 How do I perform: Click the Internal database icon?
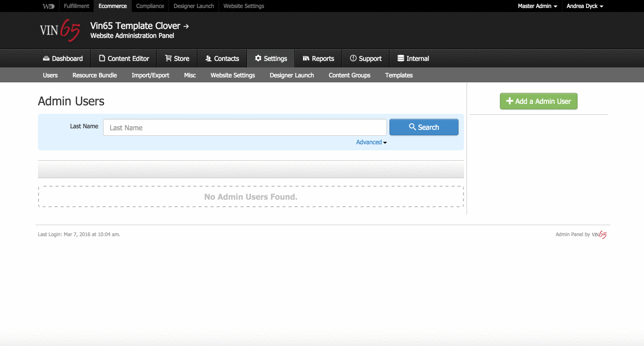click(x=400, y=58)
